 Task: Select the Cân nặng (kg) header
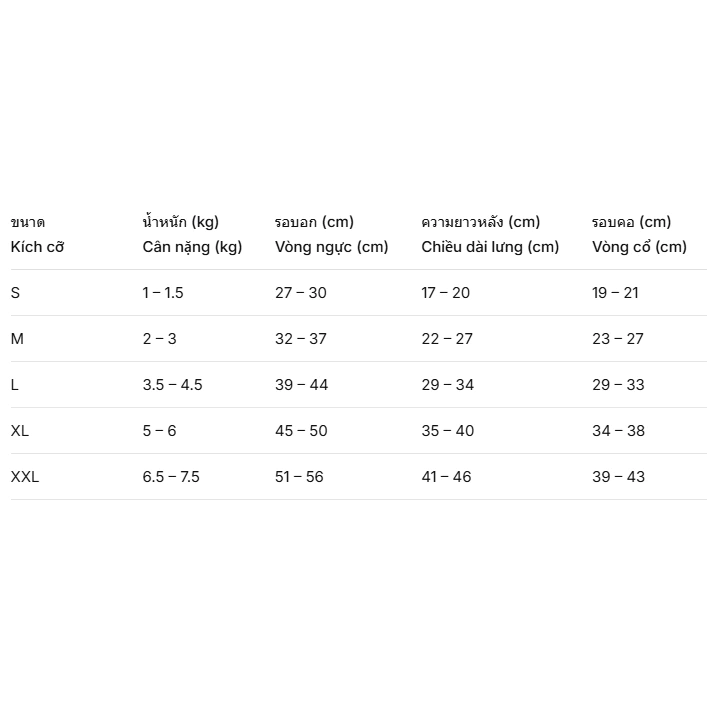tap(193, 247)
